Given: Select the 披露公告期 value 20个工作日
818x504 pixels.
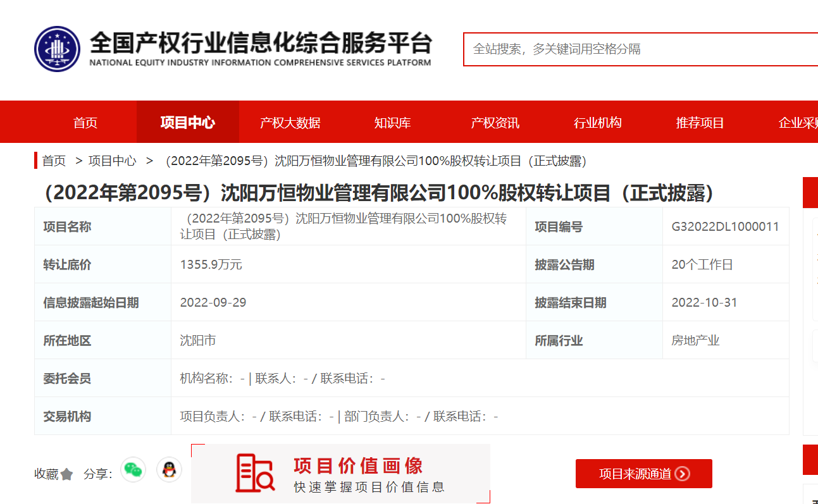Looking at the screenshot, I should tap(702, 264).
